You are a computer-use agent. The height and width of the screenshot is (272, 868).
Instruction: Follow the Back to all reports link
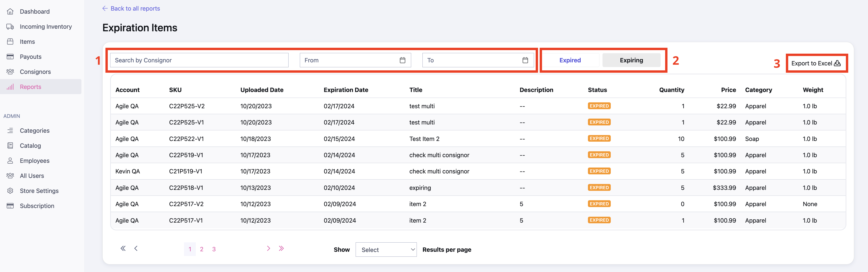[135, 8]
